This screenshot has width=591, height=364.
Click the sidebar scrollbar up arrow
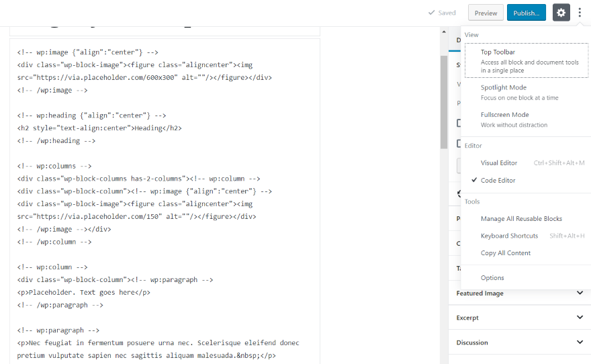pos(444,32)
